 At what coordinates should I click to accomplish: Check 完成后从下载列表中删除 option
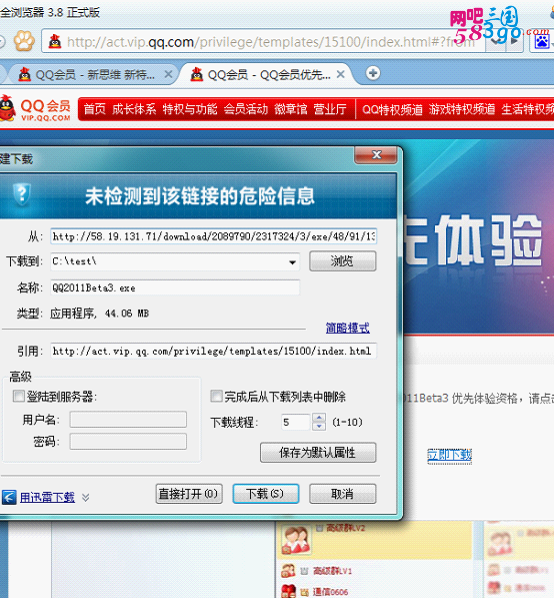point(216,396)
